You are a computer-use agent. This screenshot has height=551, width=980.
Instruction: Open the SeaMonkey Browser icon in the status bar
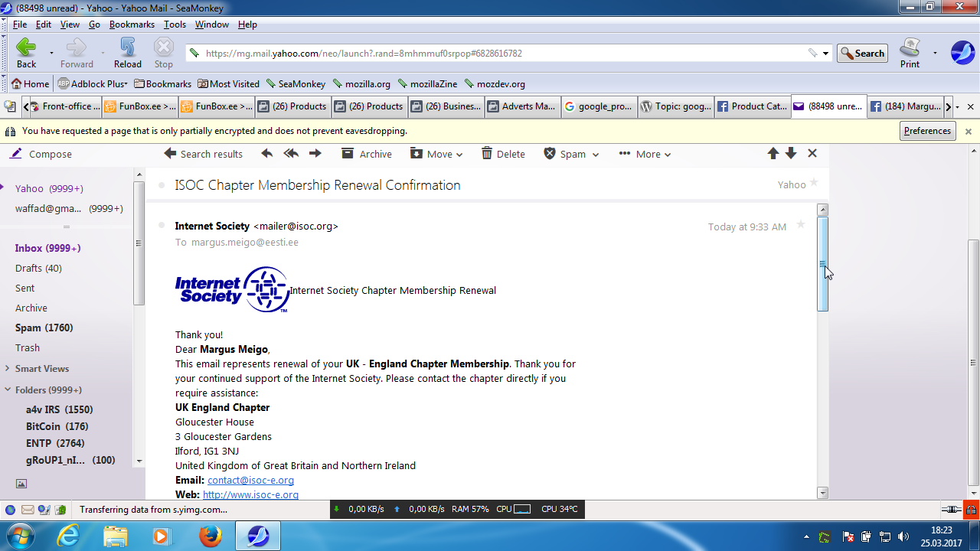click(x=11, y=510)
